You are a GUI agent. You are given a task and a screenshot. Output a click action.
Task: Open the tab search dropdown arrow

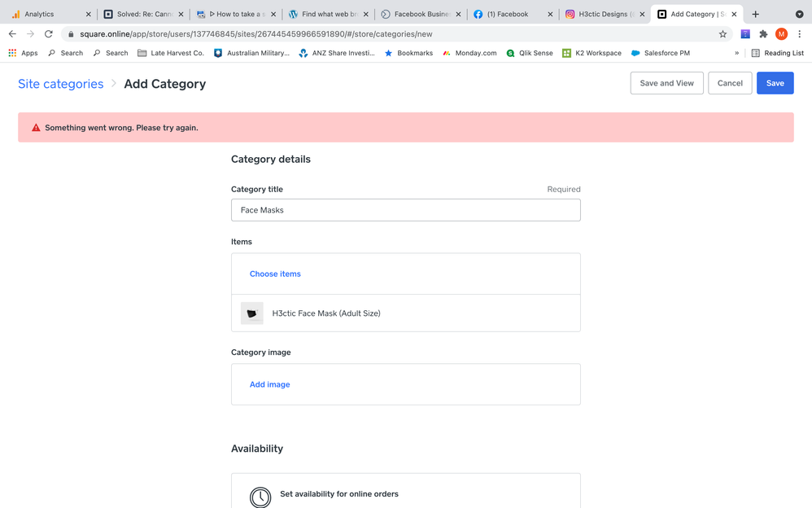coord(799,14)
